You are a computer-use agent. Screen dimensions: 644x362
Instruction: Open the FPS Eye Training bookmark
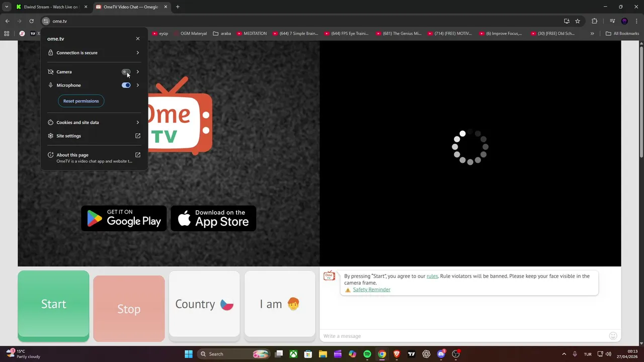[346, 34]
